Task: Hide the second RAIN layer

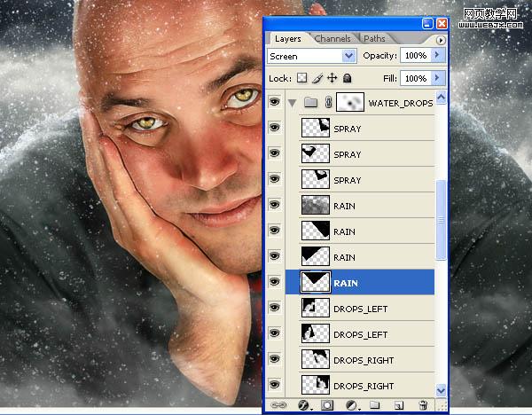Action: [x=275, y=231]
